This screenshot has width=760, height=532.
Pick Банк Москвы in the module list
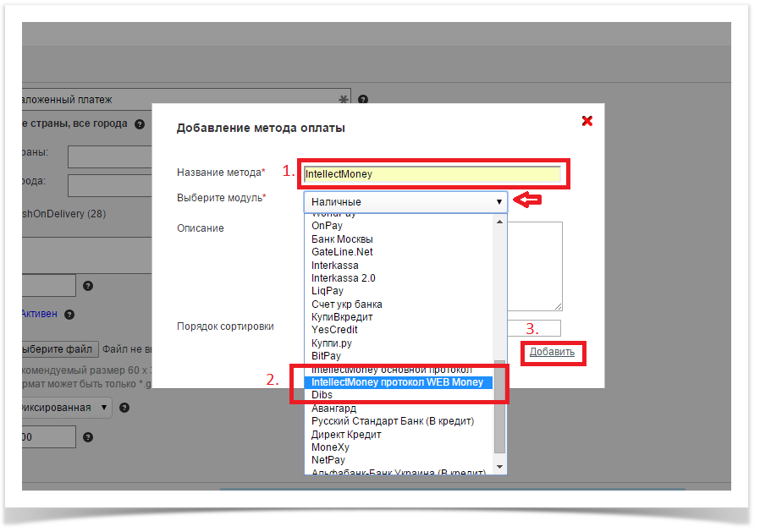pyautogui.click(x=342, y=239)
